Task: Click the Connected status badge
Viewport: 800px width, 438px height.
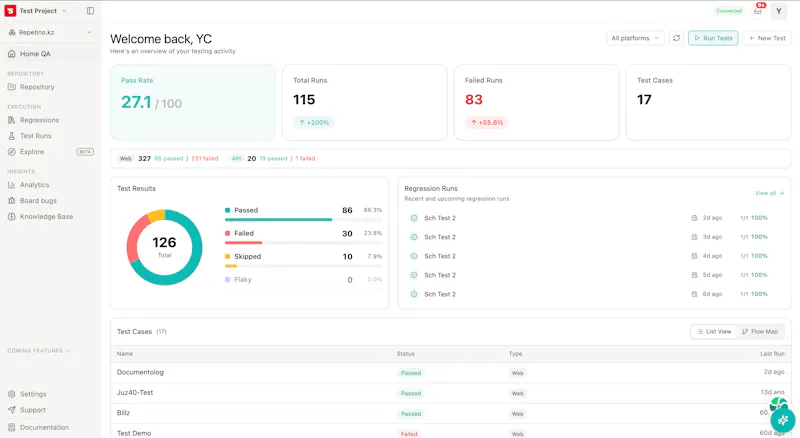Action: coord(729,11)
